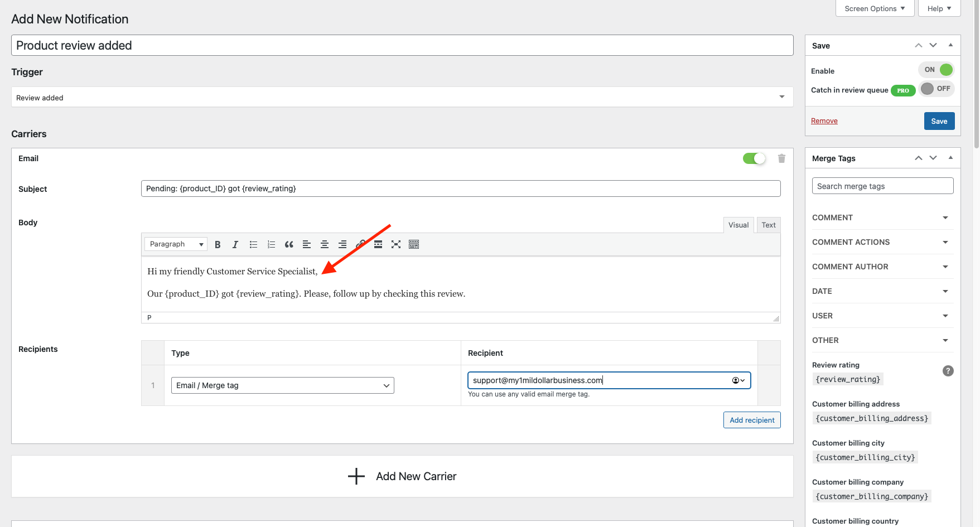The width and height of the screenshot is (980, 527).
Task: Apply italic formatting in body editor
Action: [235, 244]
